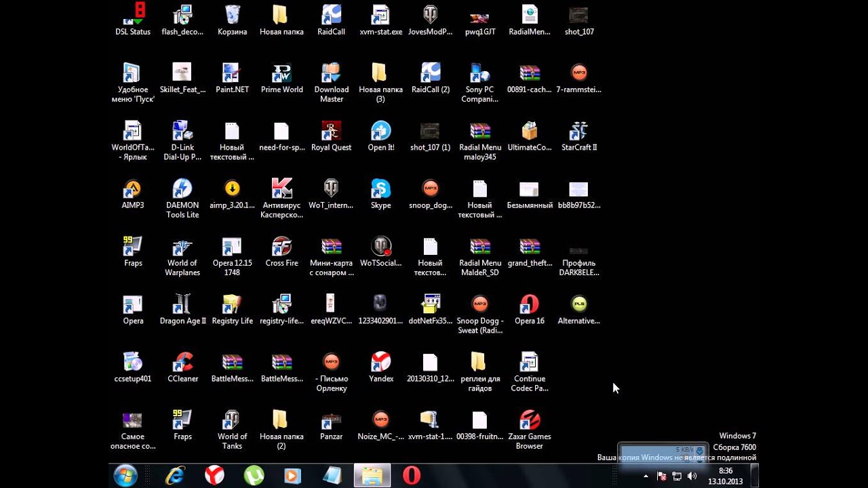The image size is (868, 488).
Task: Launch Opera from the taskbar
Action: click(412, 476)
